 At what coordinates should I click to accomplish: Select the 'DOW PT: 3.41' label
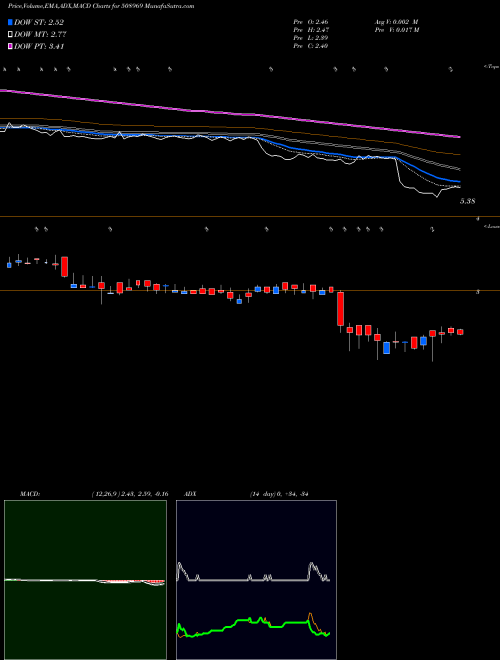(x=39, y=46)
